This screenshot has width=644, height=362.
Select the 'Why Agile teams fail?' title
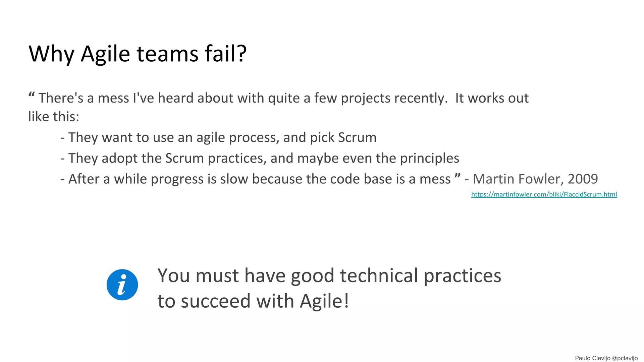click(138, 54)
